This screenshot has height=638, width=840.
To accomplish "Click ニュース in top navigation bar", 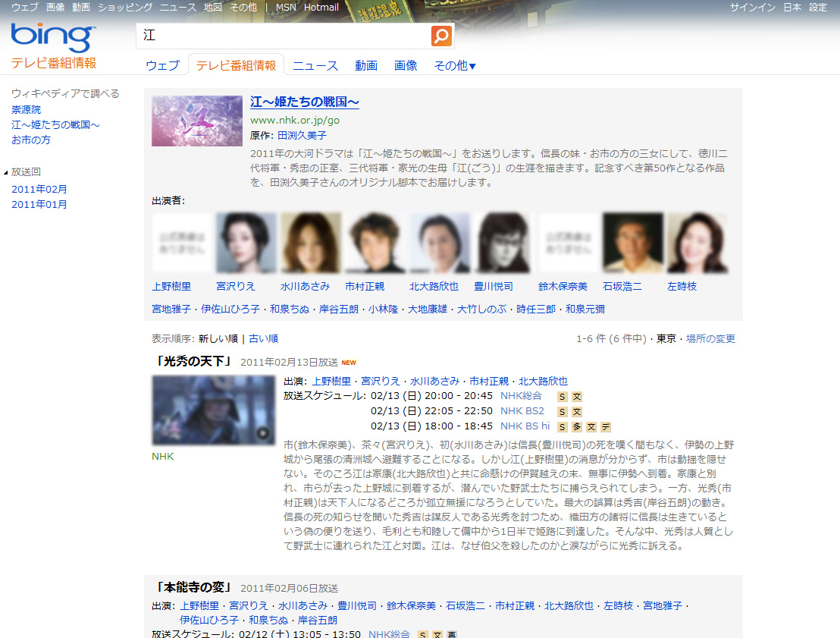I will pos(178,8).
